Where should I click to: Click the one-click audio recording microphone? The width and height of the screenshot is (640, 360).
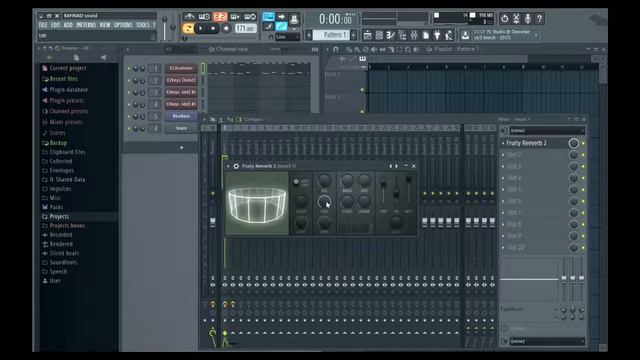coord(528,18)
